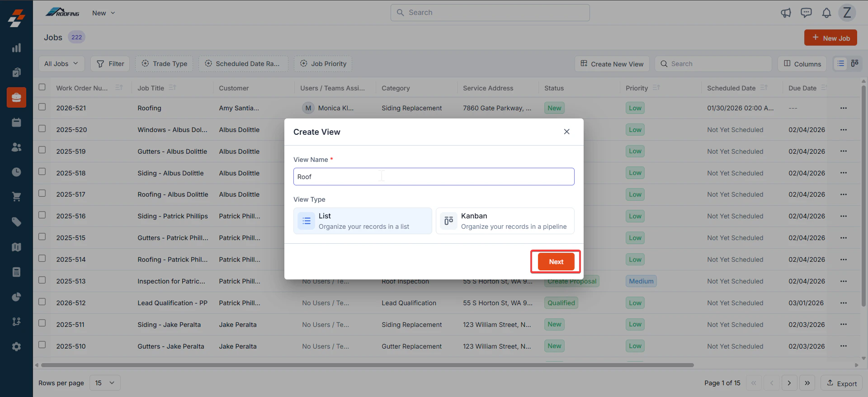Select the Kanban view type option
The height and width of the screenshot is (397, 868).
click(x=505, y=221)
